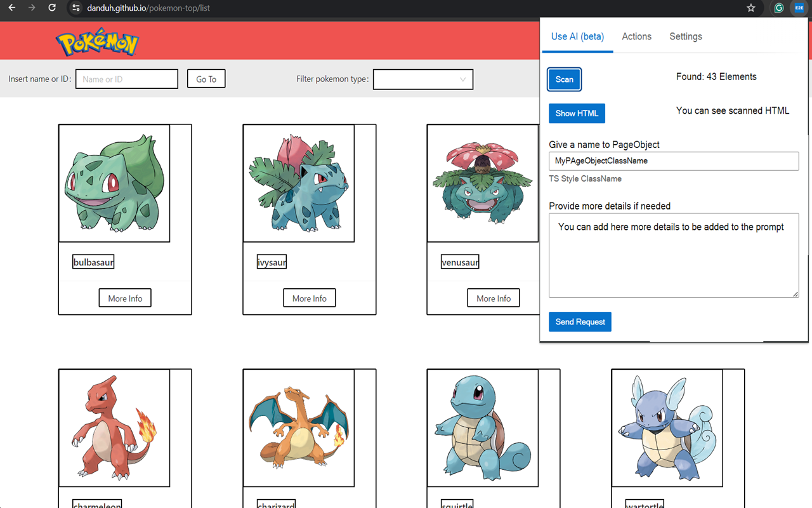Click the Show HTML button
This screenshot has height=508, width=812.
[x=577, y=114]
